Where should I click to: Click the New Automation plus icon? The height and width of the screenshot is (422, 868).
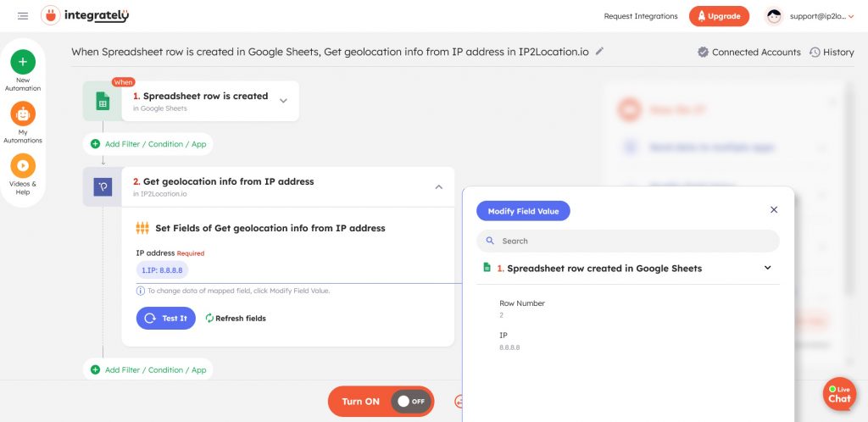pyautogui.click(x=23, y=62)
